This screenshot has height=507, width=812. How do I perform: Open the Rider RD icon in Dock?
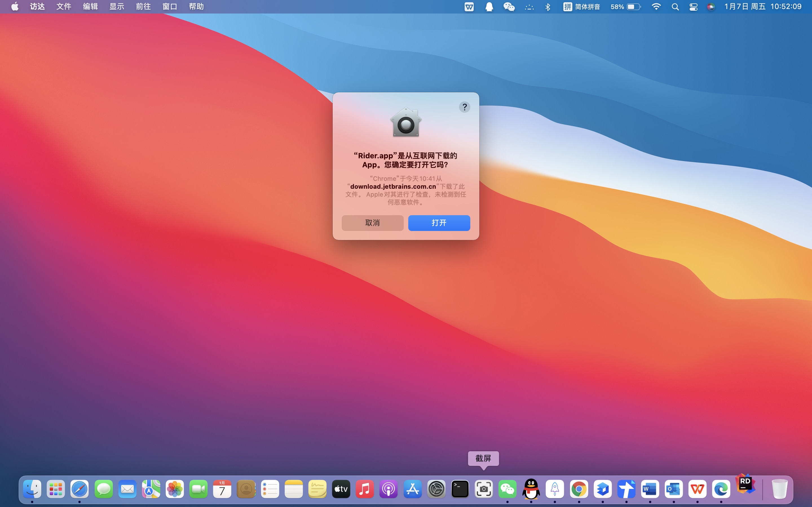(745, 484)
